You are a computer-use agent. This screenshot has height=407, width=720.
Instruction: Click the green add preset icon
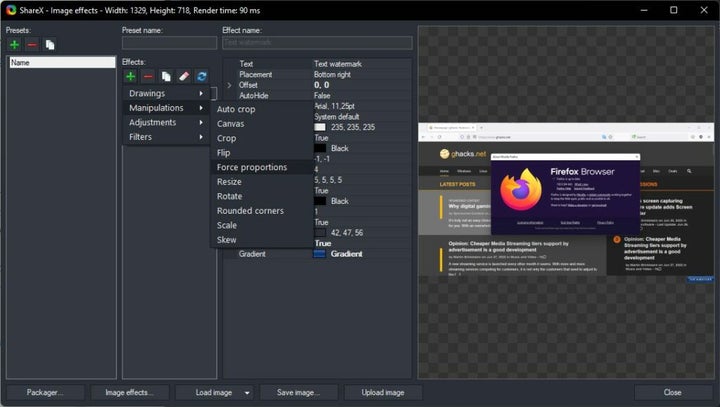coord(15,44)
